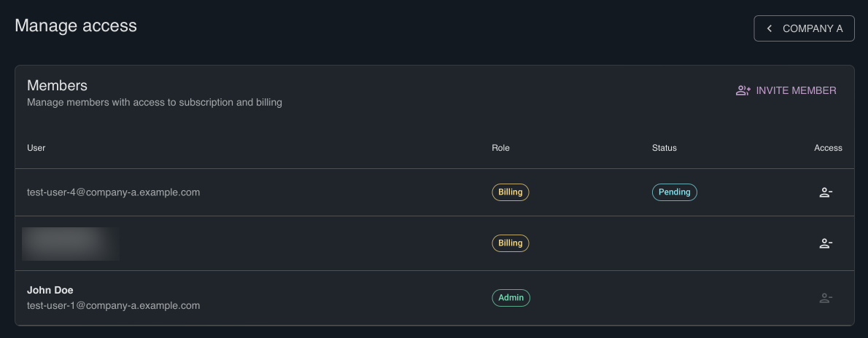Select test-user-4@company-a.example.com email text
The image size is (868, 338).
click(x=114, y=192)
